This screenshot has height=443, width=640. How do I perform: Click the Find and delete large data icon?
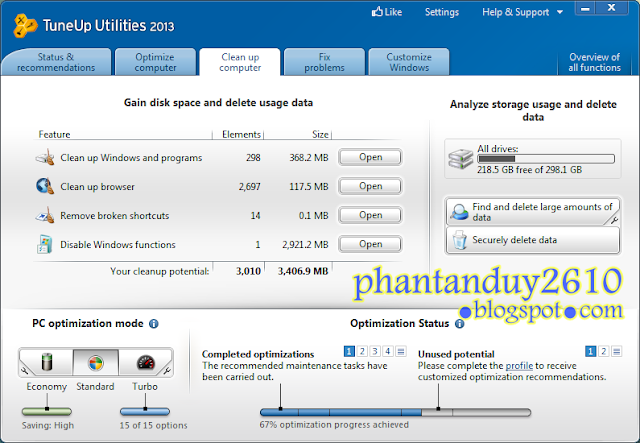pos(460,212)
